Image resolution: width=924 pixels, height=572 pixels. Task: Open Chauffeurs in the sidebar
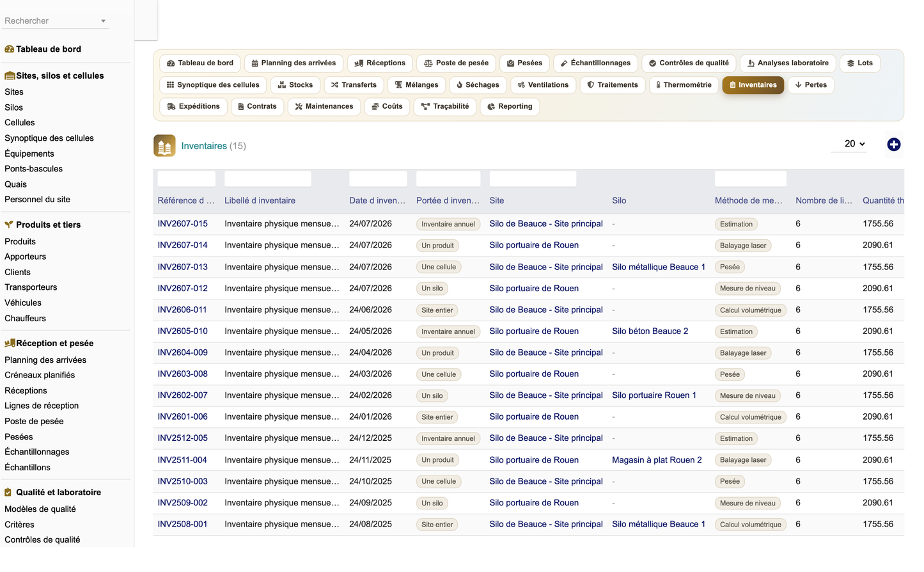tap(26, 319)
